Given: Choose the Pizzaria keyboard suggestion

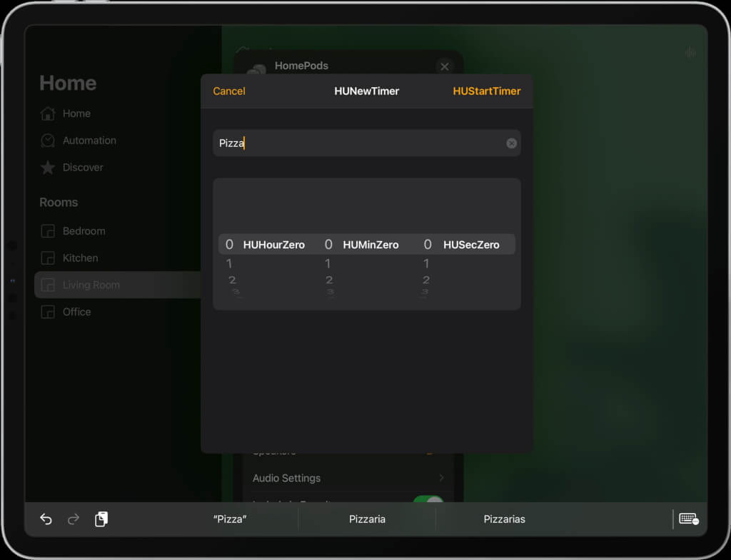Looking at the screenshot, I should 367,519.
